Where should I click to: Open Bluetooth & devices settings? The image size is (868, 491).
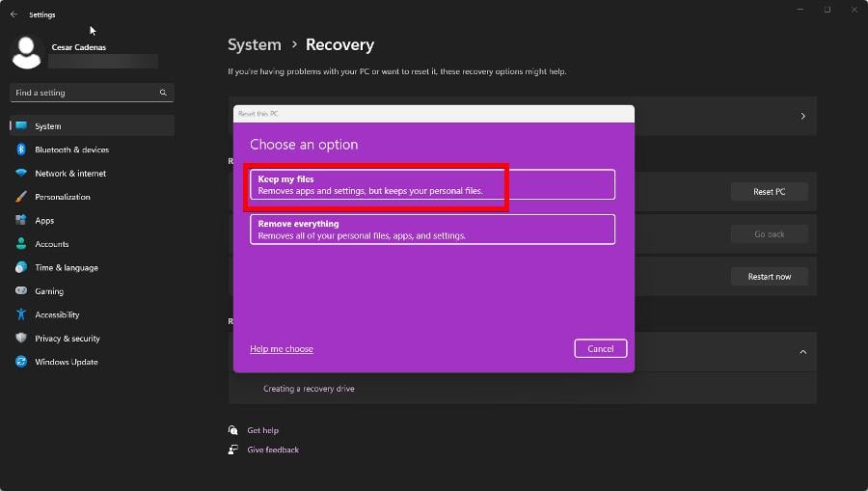tap(92, 150)
